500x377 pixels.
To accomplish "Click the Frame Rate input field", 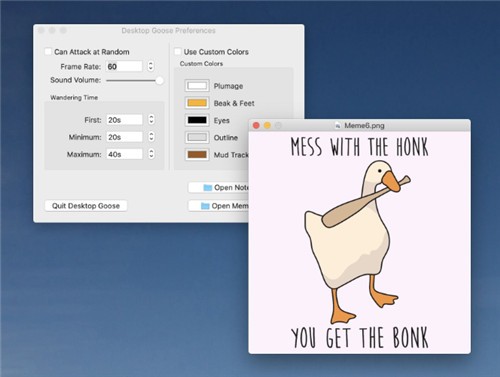I will tap(124, 66).
